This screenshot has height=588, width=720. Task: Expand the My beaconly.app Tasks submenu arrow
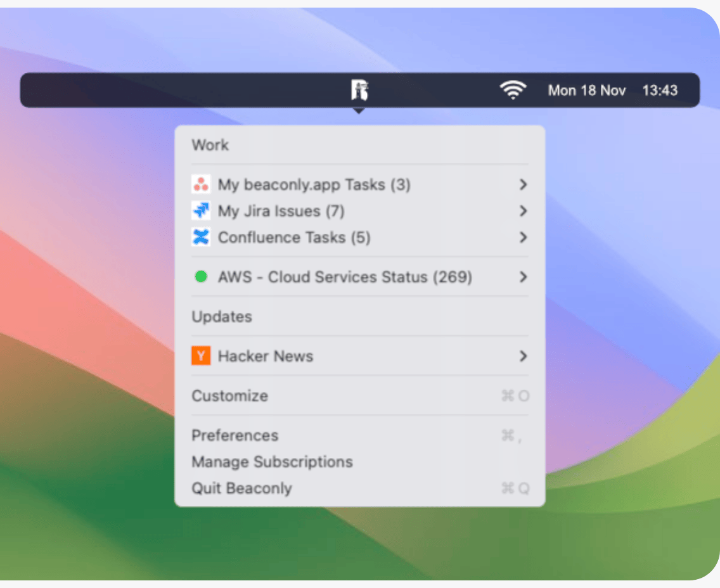point(523,184)
